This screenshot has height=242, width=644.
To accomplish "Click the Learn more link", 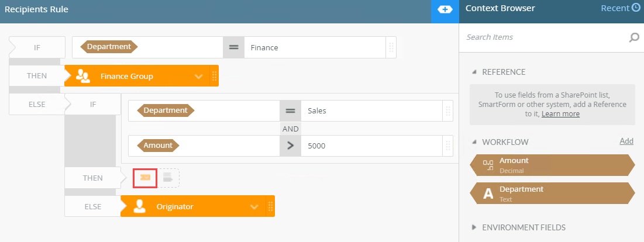I will coord(560,114).
